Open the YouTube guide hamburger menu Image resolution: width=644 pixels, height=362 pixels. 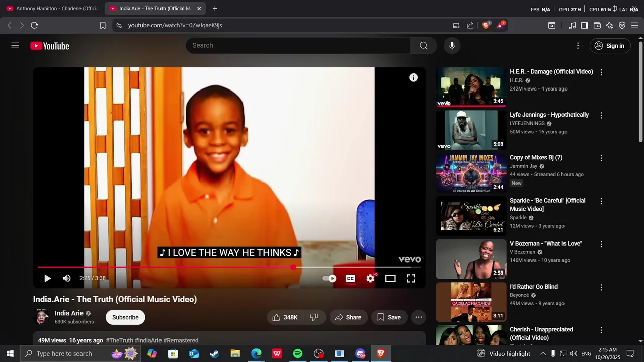(15, 46)
